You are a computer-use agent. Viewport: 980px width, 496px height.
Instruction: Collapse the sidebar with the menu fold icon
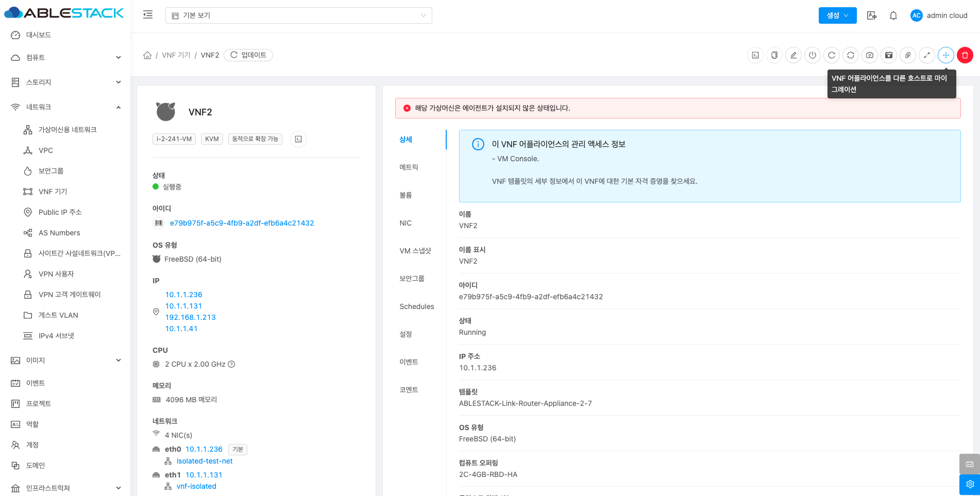(148, 15)
